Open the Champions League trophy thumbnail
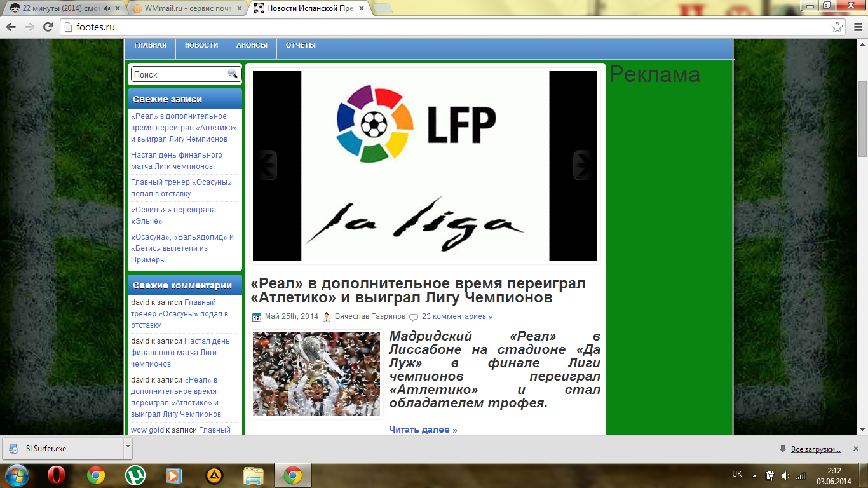Image resolution: width=868 pixels, height=488 pixels. [x=316, y=374]
